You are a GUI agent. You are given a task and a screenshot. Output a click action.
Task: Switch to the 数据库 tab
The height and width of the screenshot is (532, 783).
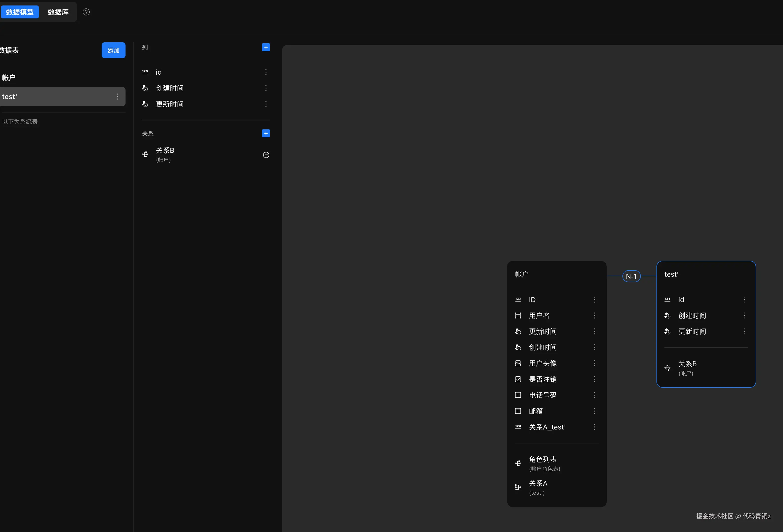58,12
